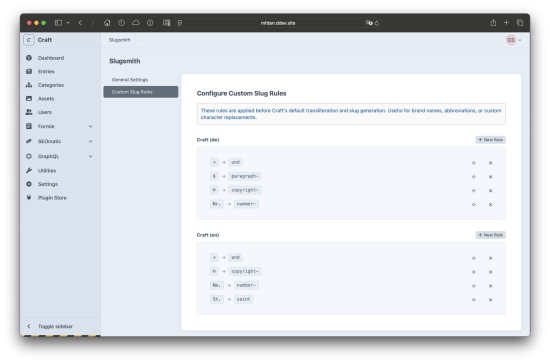Toggle Safari sidebar button

pos(59,23)
